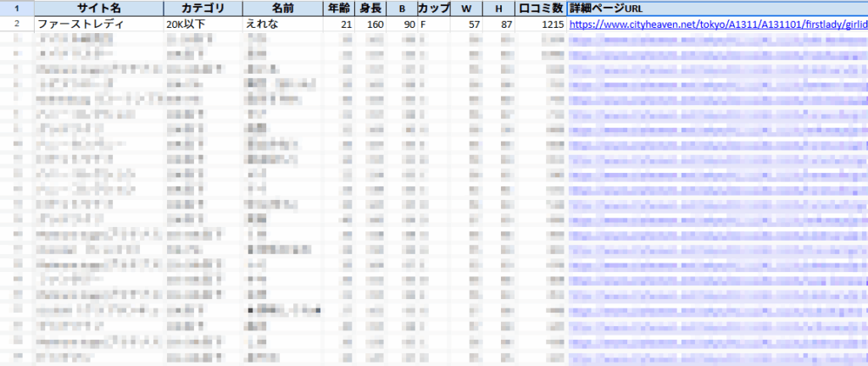Click row number 2 header

tap(16, 25)
